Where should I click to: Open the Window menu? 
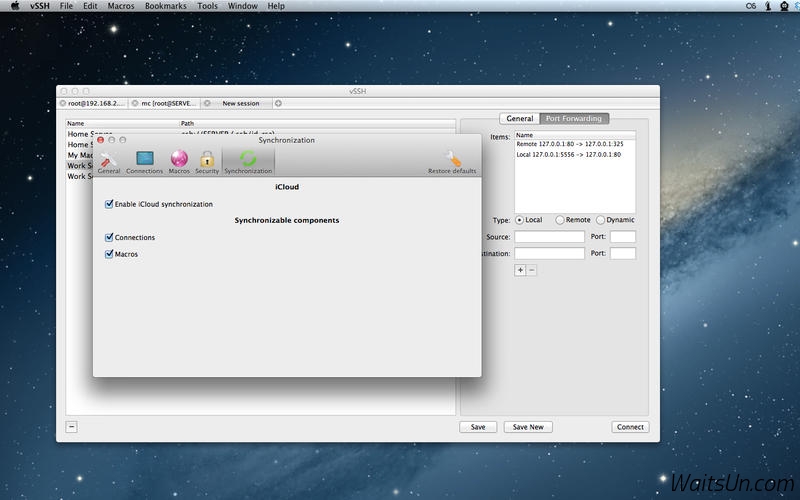pos(242,6)
